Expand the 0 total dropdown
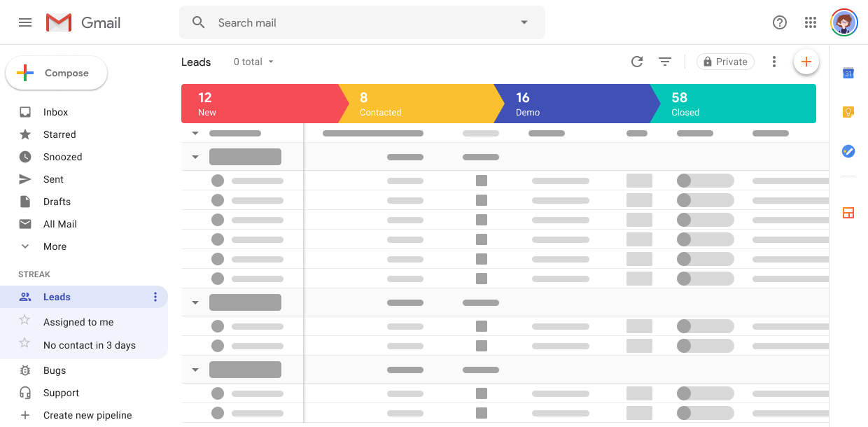868x427 pixels. click(x=253, y=62)
